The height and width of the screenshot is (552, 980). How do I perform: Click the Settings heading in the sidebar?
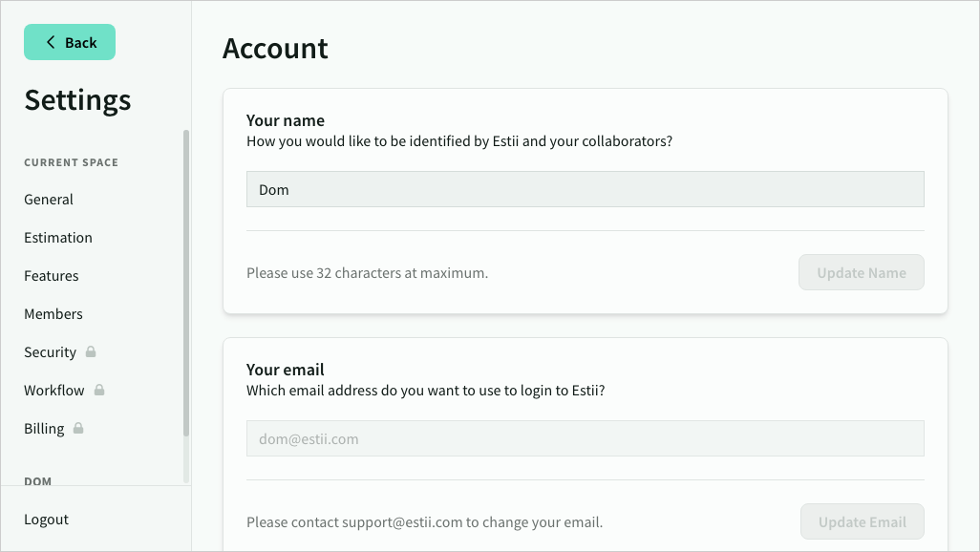pyautogui.click(x=77, y=99)
